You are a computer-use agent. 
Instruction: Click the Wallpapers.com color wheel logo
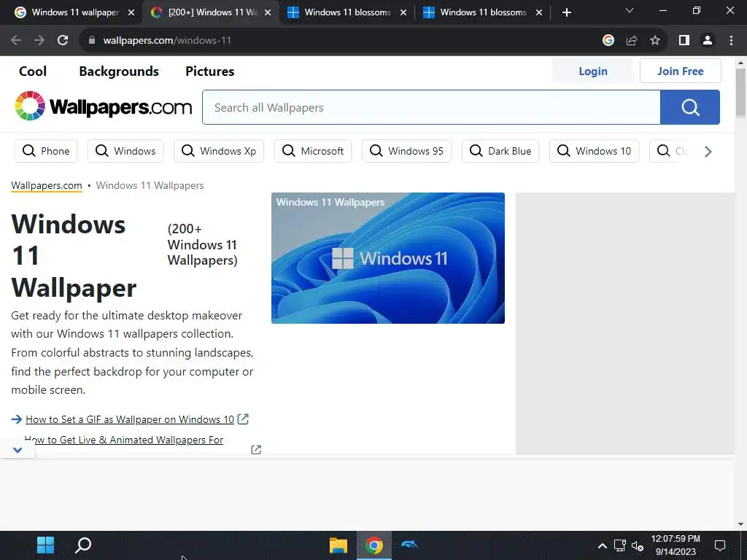[x=29, y=106]
